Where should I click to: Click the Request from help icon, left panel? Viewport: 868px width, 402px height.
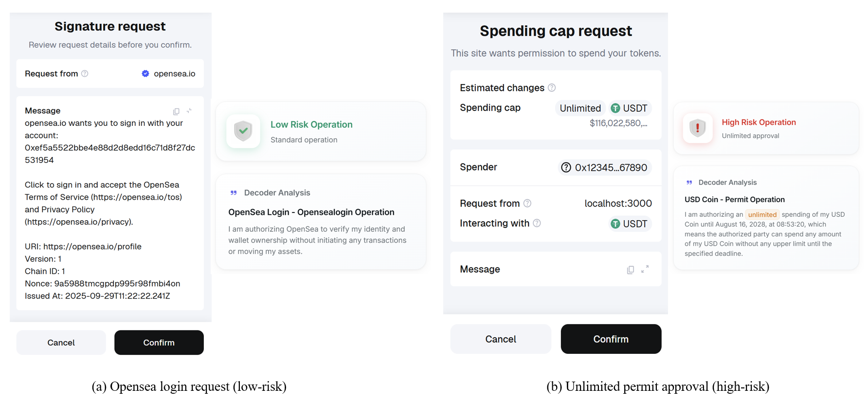(85, 73)
